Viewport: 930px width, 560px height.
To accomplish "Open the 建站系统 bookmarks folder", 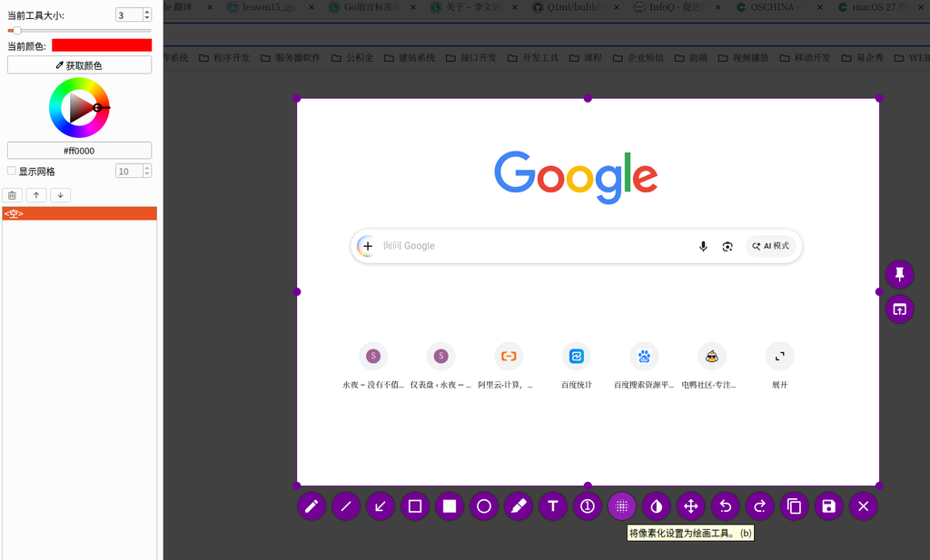I will (410, 57).
